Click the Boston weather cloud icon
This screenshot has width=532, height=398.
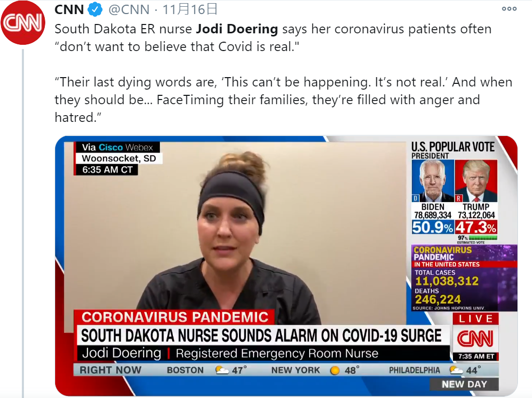coord(222,370)
